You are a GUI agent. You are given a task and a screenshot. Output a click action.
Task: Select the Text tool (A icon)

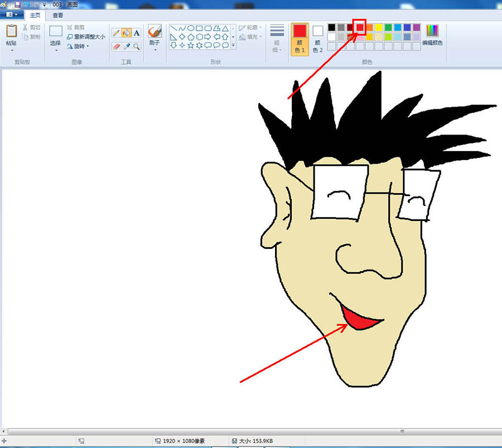137,33
